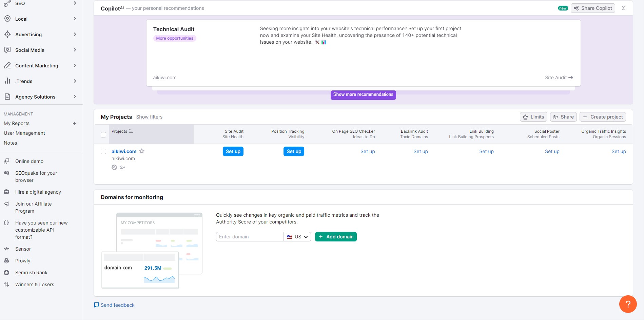Open Winners & Losers menu item
644x320 pixels.
(35, 284)
